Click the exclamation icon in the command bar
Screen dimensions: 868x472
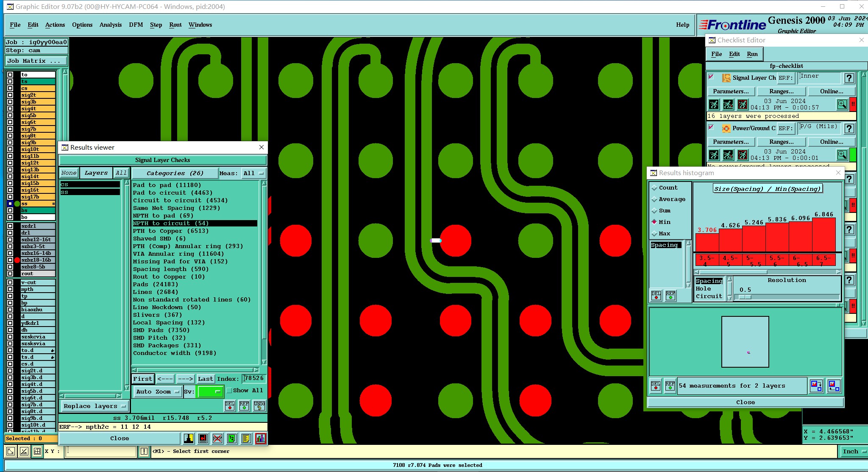pos(144,451)
